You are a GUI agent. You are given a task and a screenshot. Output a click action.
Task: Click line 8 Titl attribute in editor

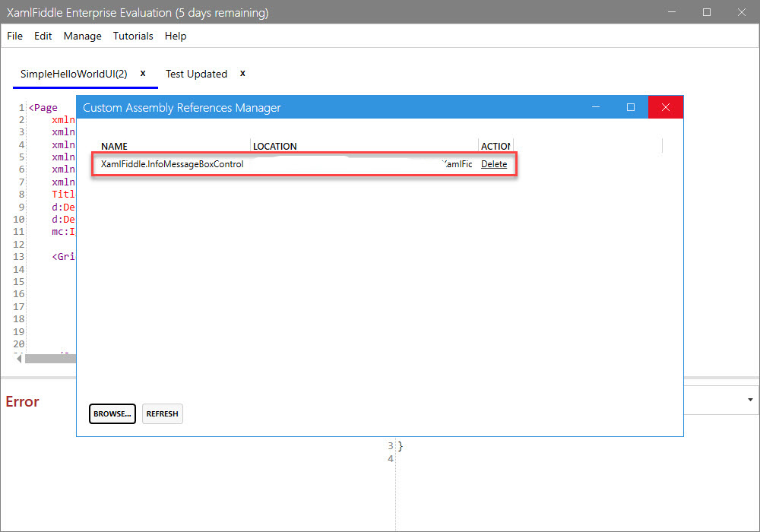coord(64,195)
